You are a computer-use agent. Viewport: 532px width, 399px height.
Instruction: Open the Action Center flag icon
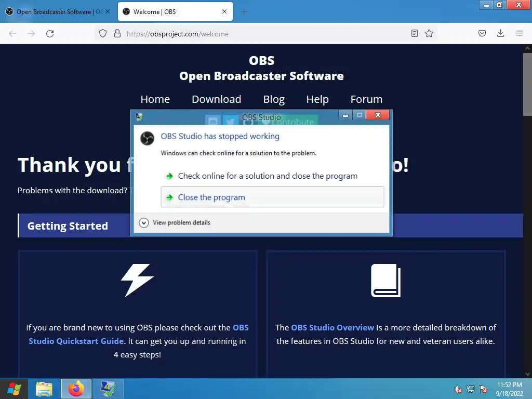click(x=483, y=389)
